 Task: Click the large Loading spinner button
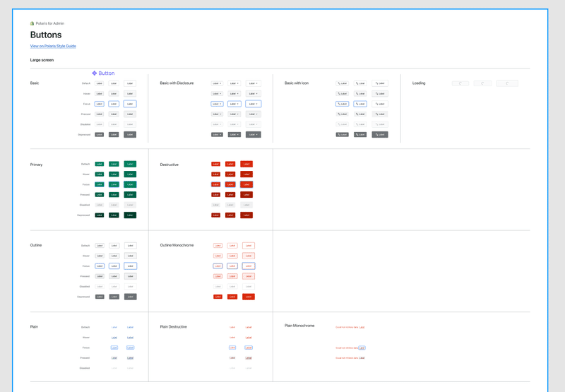click(507, 83)
